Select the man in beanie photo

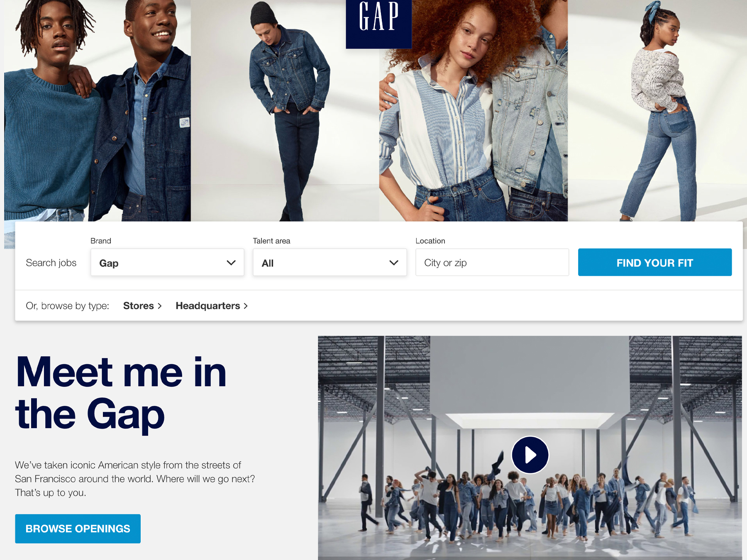point(285,111)
